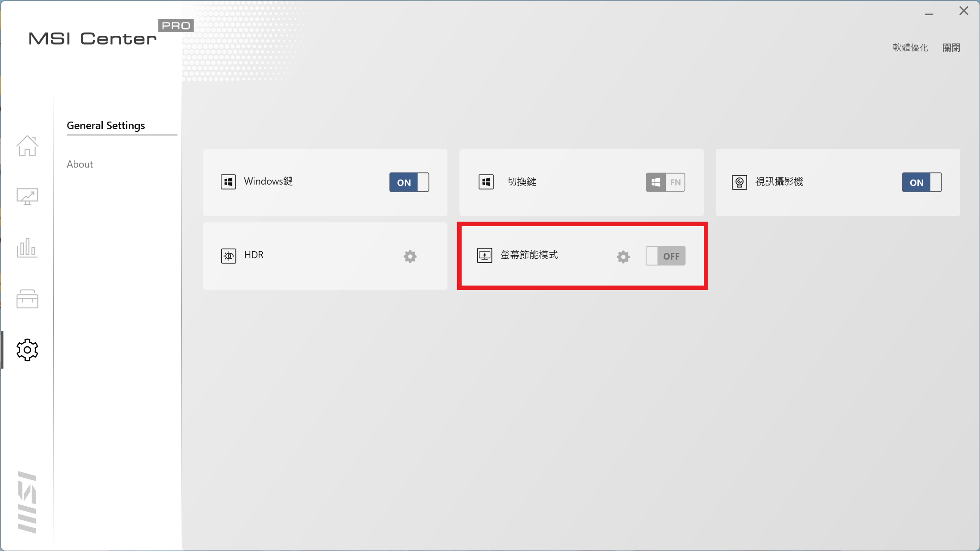Open the About tab

[x=80, y=164]
